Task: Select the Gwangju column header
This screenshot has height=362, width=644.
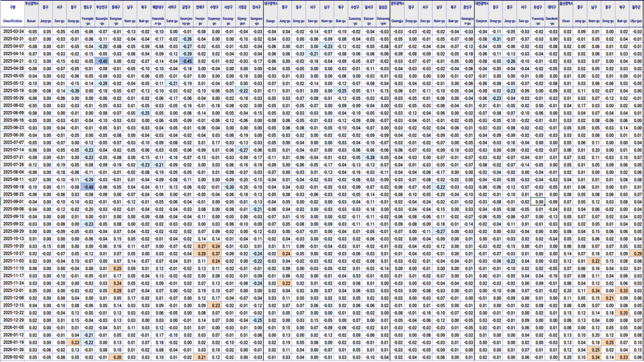Action: [397, 21]
